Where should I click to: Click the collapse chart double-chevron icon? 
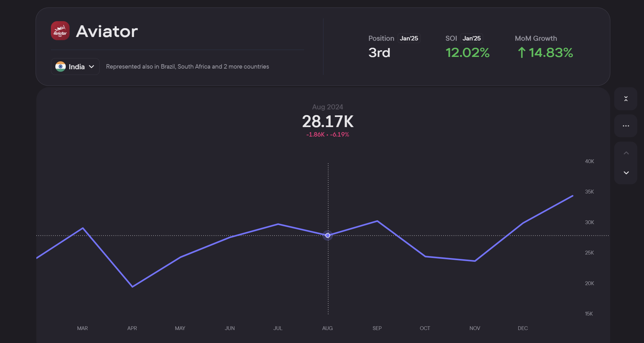pyautogui.click(x=626, y=99)
